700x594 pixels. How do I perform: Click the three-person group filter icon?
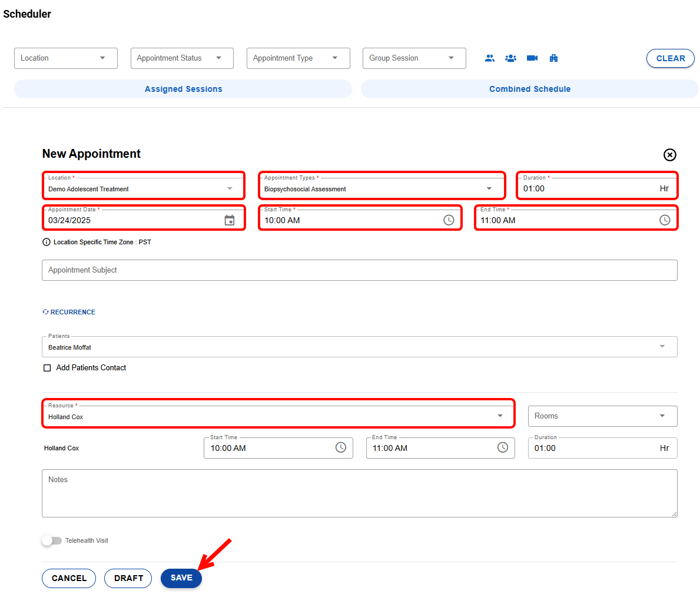510,58
